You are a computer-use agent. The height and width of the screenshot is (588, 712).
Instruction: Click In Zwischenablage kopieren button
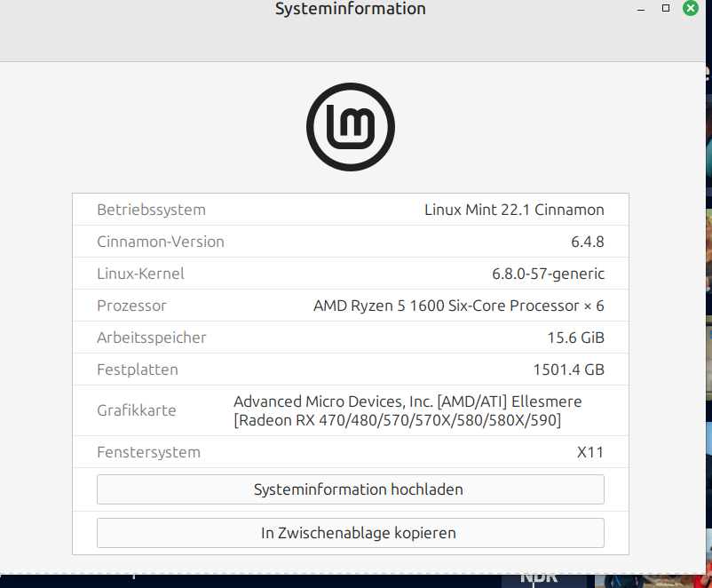tap(350, 533)
